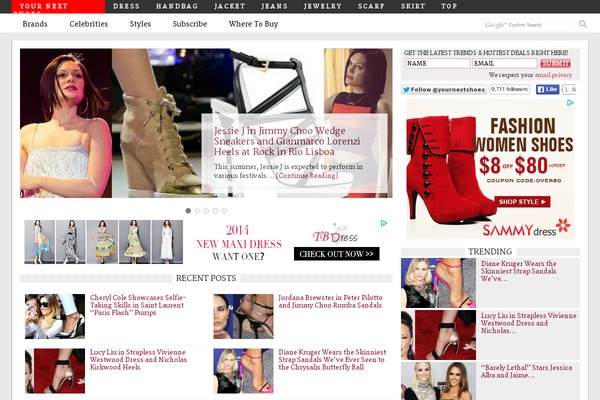Screen dimensions: 600x400
Task: Click the AdChoices icon on TBDress banner
Action: click(384, 223)
